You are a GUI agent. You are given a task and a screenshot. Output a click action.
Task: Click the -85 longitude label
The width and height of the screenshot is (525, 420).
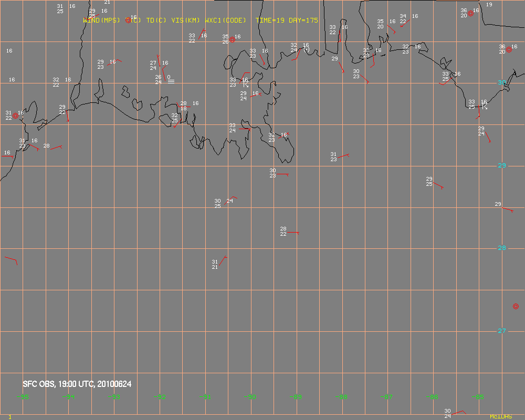478,397
